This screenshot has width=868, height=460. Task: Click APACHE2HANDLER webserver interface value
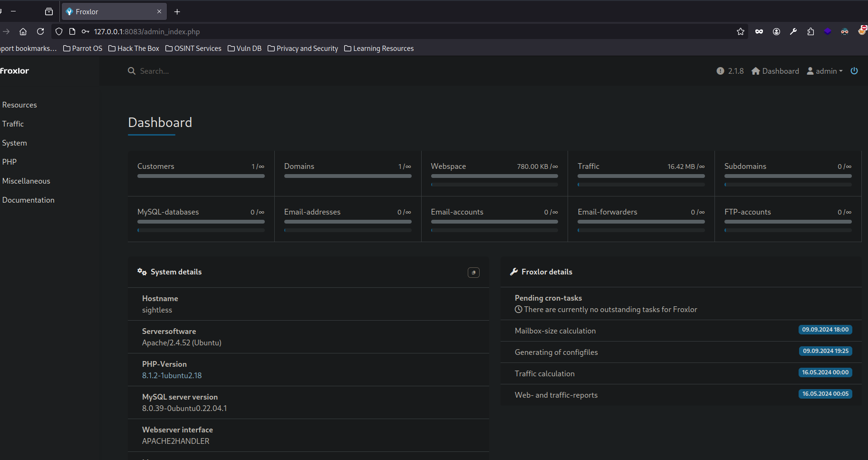(x=175, y=441)
